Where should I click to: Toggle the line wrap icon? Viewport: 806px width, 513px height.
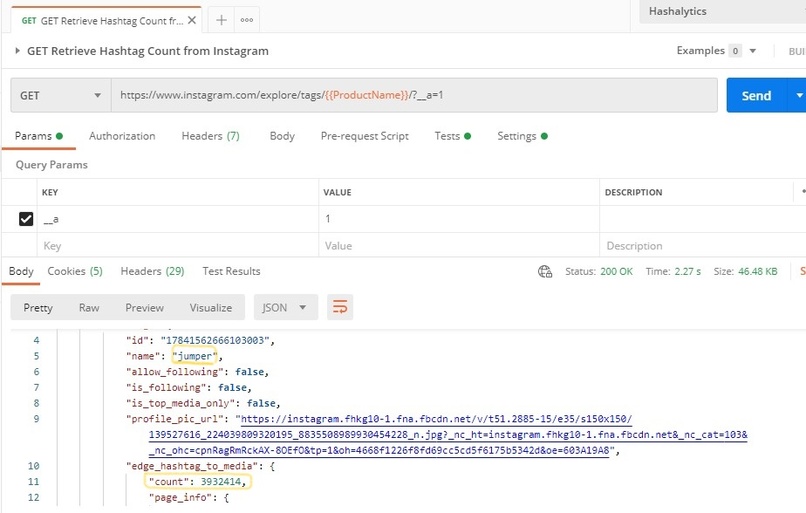(x=340, y=307)
